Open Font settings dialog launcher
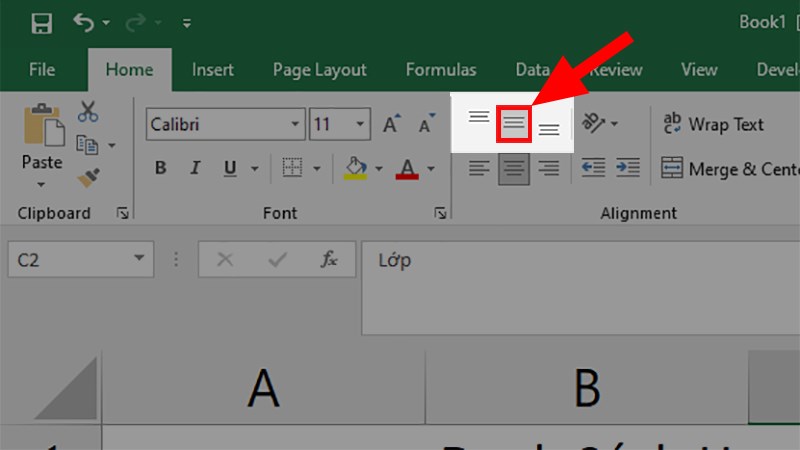The image size is (800, 450). pyautogui.click(x=440, y=213)
